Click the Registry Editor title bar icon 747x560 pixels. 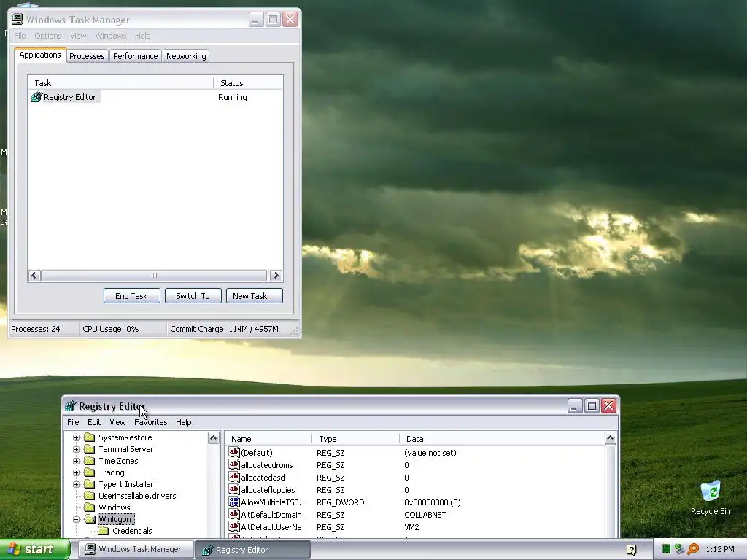pyautogui.click(x=71, y=405)
